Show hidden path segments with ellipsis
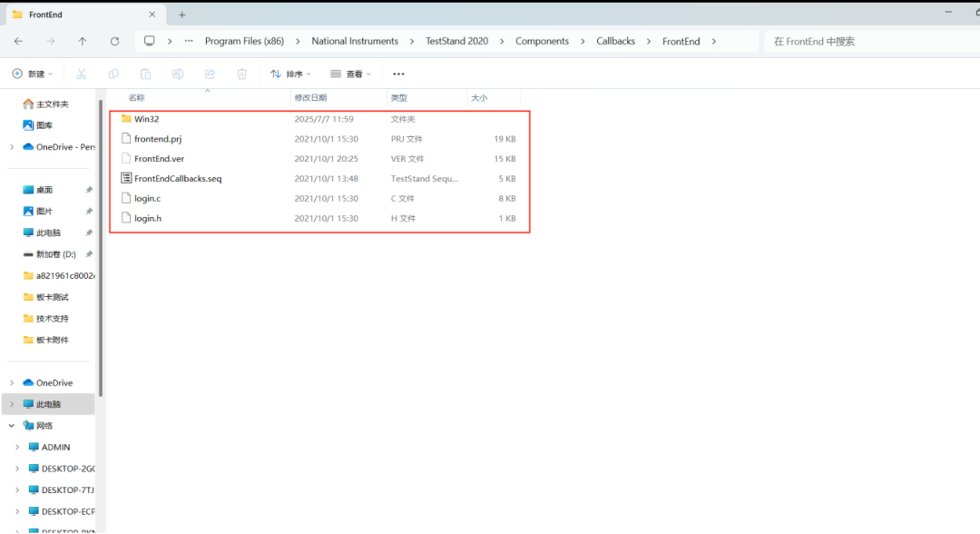The width and height of the screenshot is (980, 534). point(189,41)
